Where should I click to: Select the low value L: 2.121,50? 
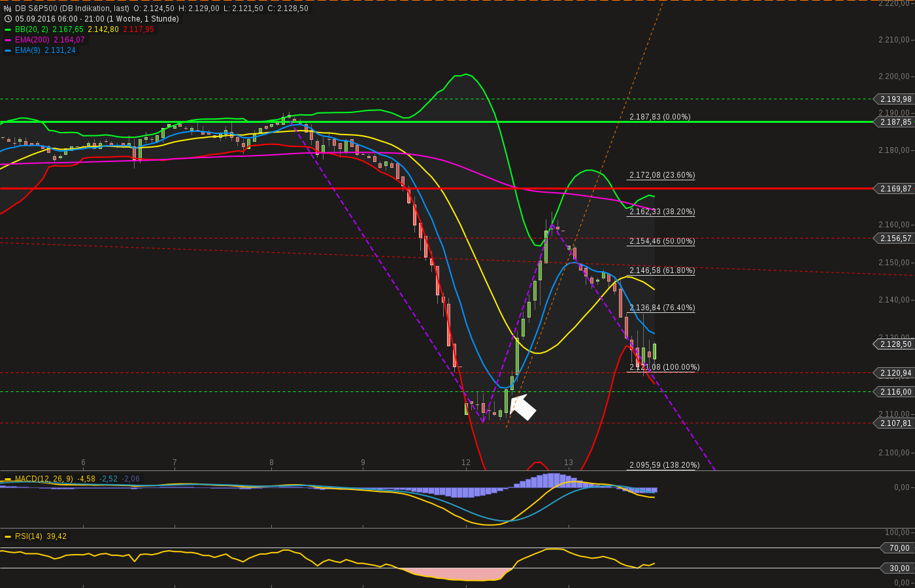[243, 8]
